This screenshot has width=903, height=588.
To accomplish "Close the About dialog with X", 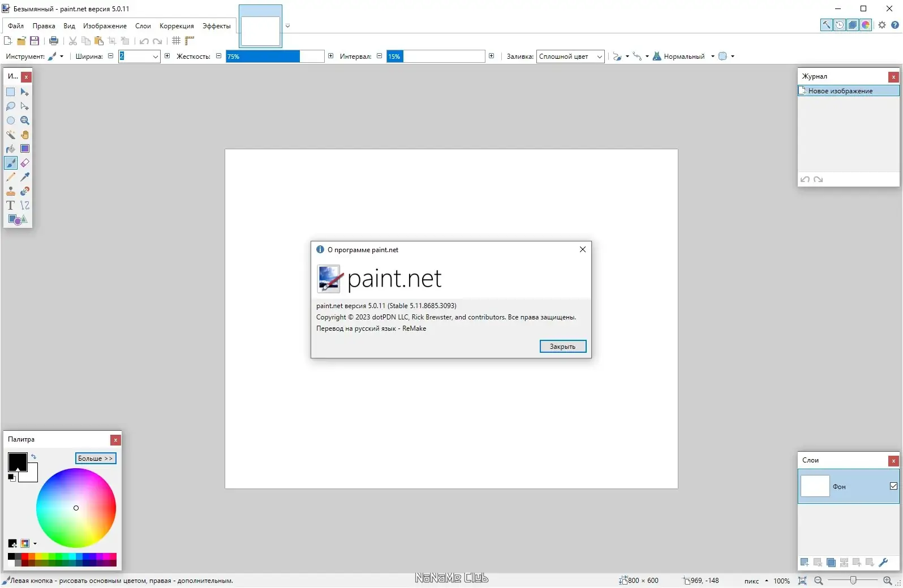I will 583,249.
